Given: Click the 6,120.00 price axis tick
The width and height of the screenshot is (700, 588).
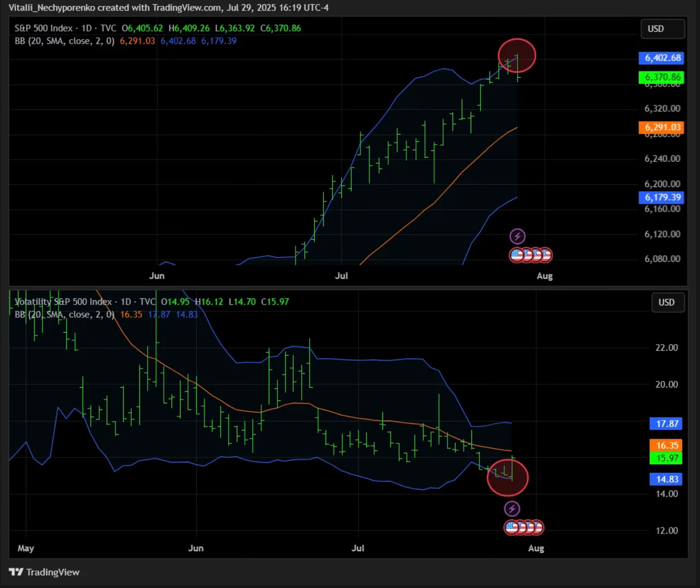Looking at the screenshot, I should 662,234.
